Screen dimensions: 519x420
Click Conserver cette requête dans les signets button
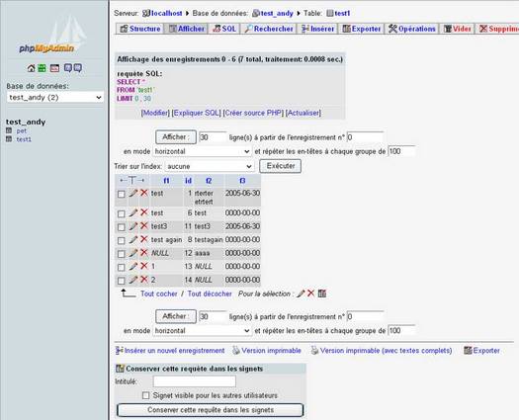(211, 410)
